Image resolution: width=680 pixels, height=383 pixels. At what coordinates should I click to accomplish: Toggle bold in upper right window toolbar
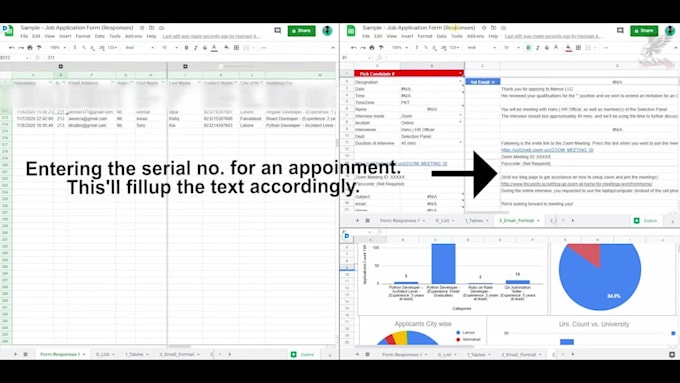tap(529, 47)
